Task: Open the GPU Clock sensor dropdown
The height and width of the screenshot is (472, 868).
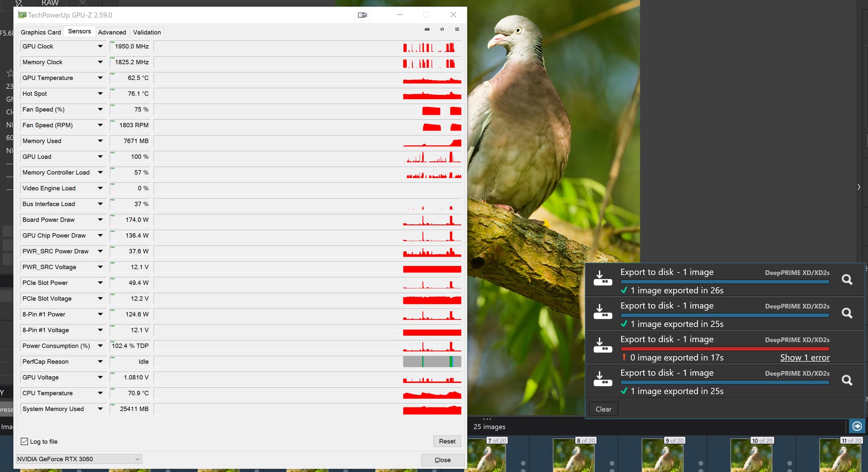Action: tap(100, 46)
